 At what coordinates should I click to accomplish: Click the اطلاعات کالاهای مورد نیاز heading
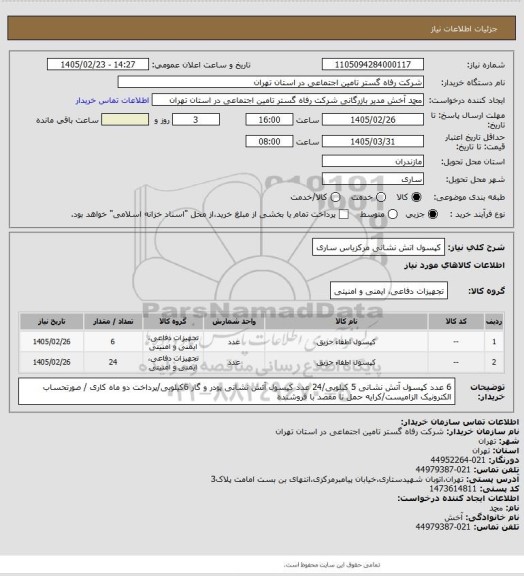tap(454, 265)
